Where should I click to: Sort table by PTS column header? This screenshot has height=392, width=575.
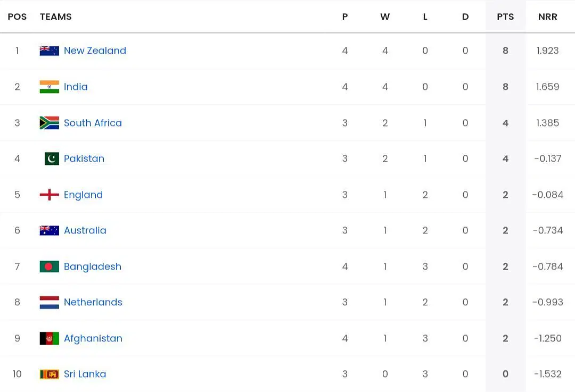point(505,17)
